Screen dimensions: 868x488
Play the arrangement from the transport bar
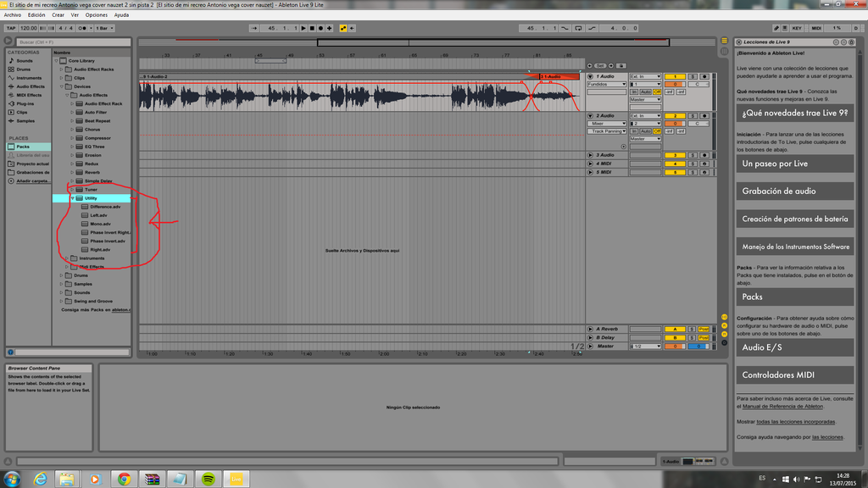303,28
